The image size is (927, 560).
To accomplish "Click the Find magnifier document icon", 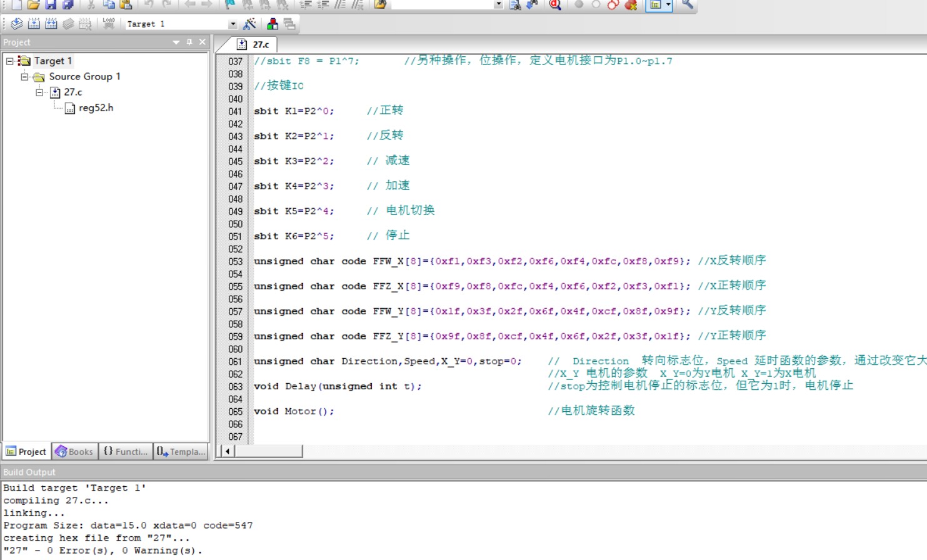I will pos(515,4).
